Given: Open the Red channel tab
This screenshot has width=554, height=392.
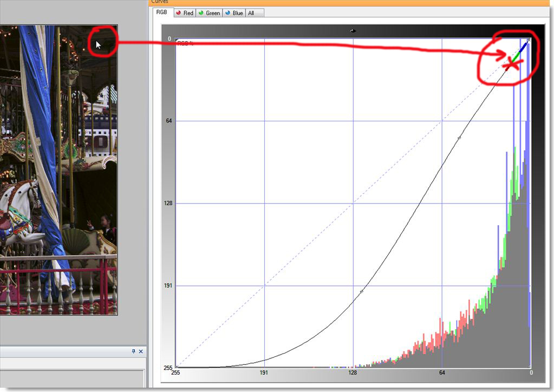Looking at the screenshot, I should coord(185,12).
